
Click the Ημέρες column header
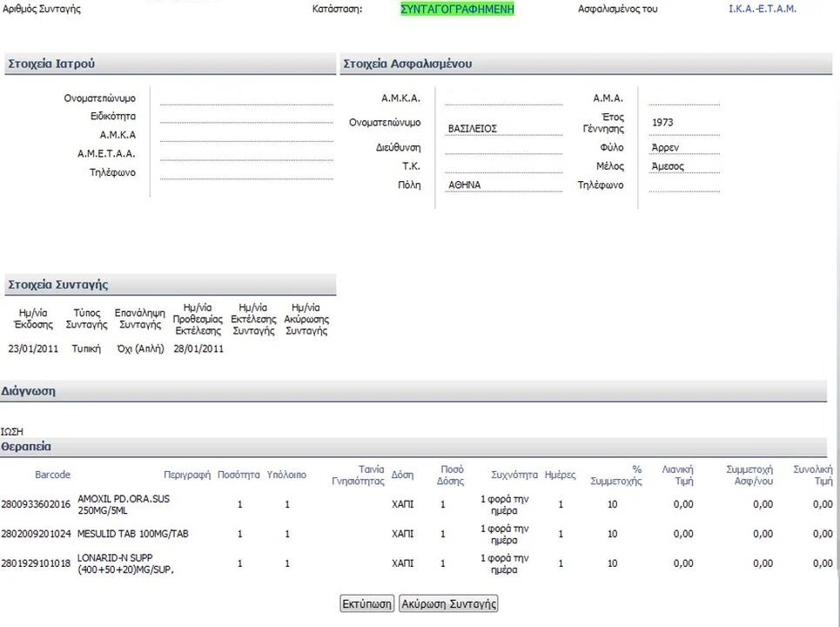click(560, 475)
